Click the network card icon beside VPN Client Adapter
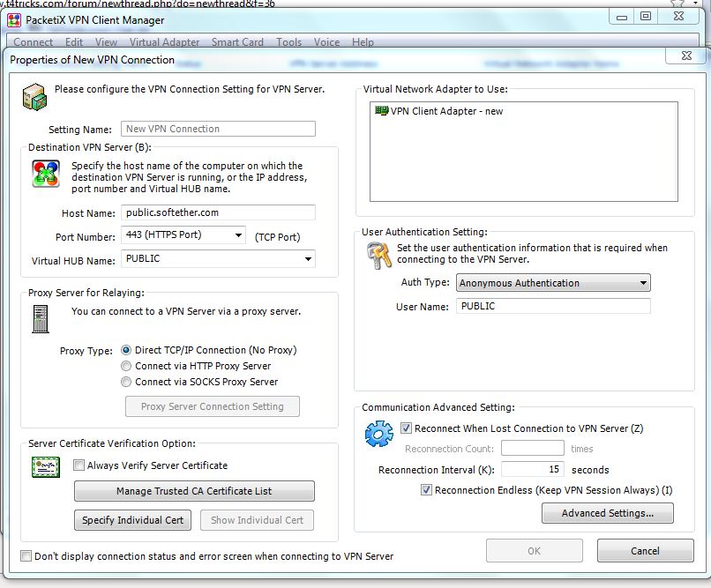This screenshot has height=588, width=711. 382,110
